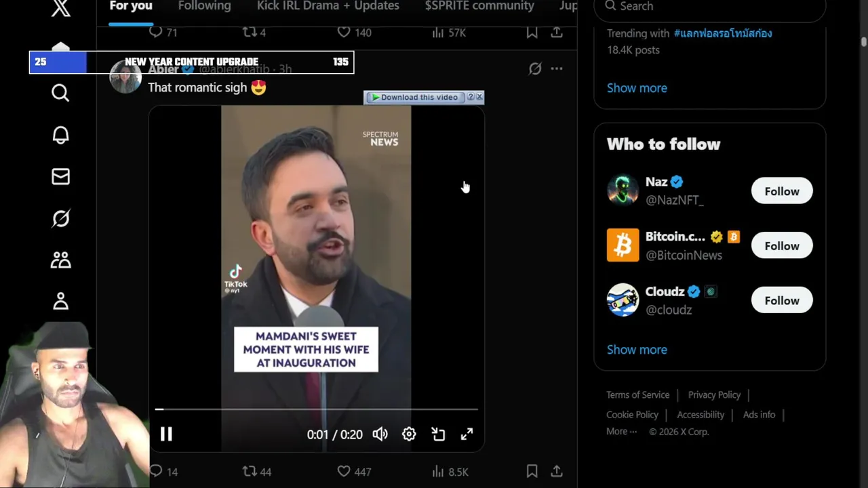This screenshot has width=868, height=488.
Task: Toggle picture-in-picture for video
Action: pos(438,434)
